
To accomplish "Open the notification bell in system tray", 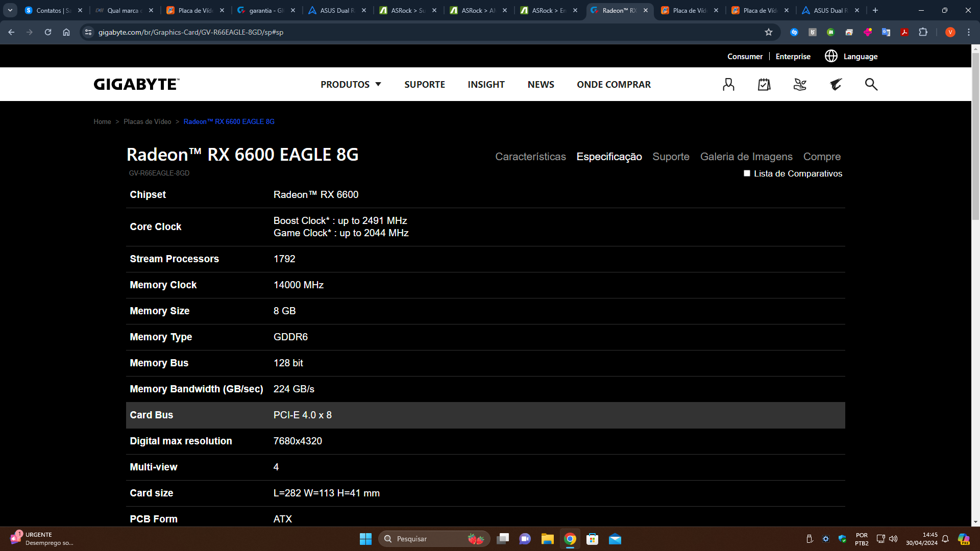I will [945, 539].
